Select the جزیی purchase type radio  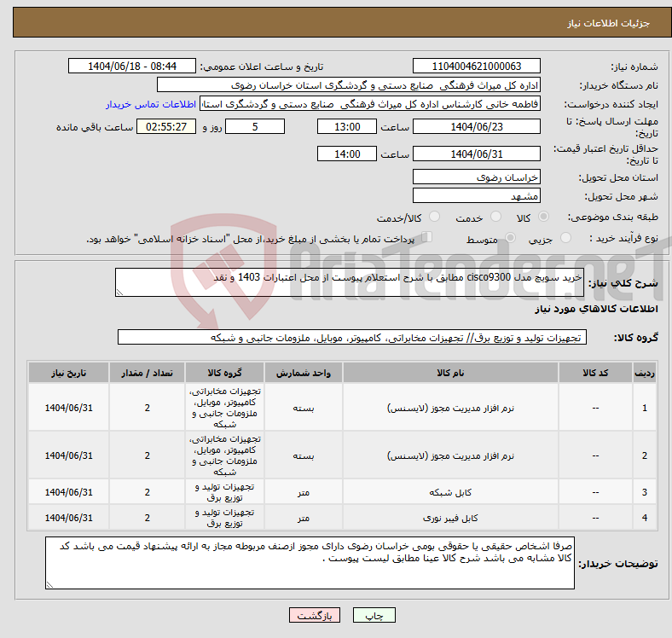tap(565, 238)
